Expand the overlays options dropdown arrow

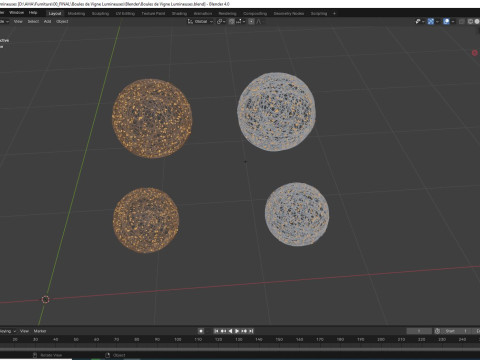pyautogui.click(x=453, y=21)
